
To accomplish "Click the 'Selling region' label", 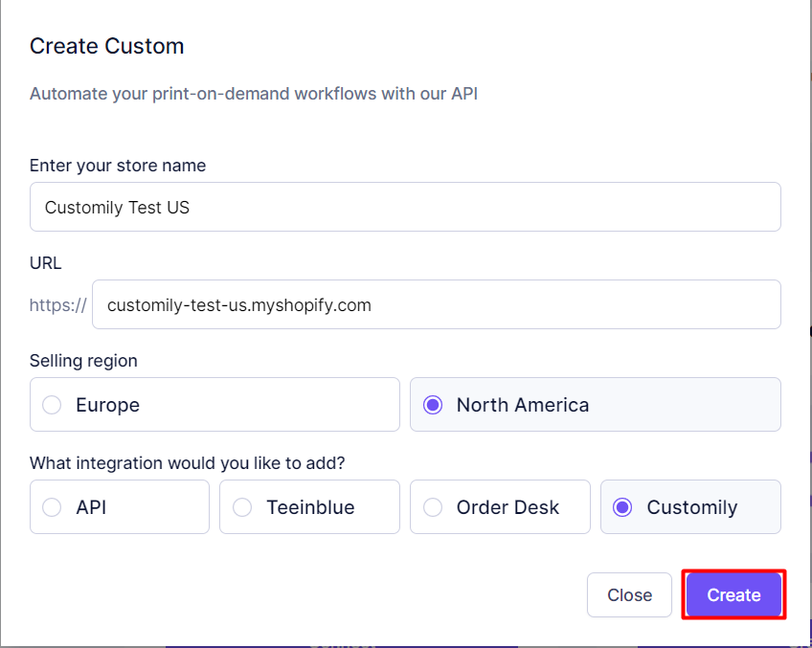I will click(83, 361).
